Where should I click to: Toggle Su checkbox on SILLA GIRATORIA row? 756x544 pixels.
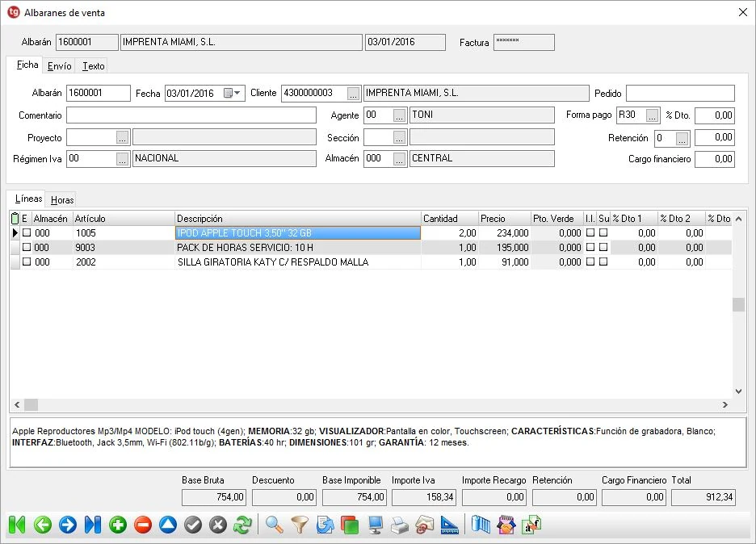point(603,262)
